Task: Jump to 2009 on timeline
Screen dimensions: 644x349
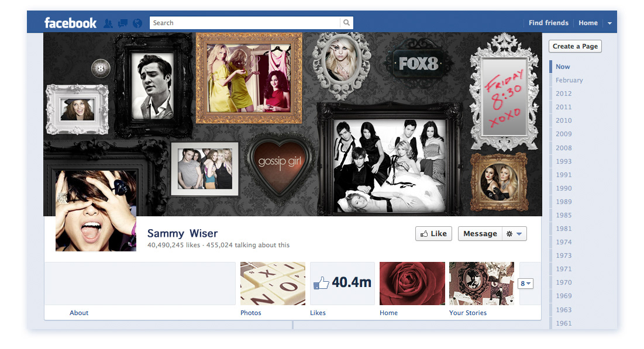Action: coord(563,134)
